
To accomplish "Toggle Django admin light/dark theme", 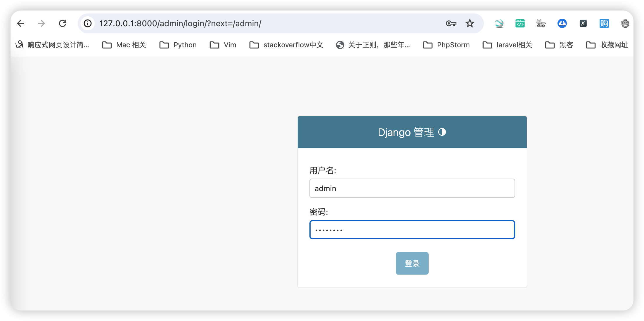I will pos(442,132).
